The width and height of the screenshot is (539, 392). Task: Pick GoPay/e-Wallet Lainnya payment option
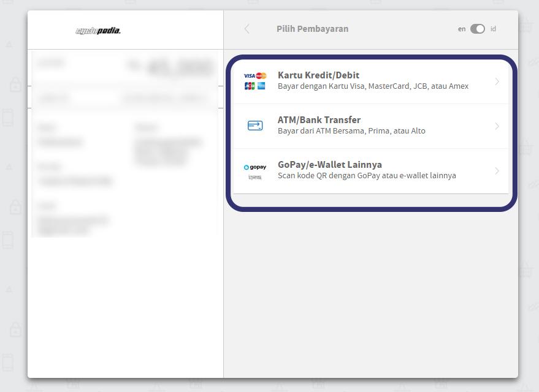tap(330, 165)
